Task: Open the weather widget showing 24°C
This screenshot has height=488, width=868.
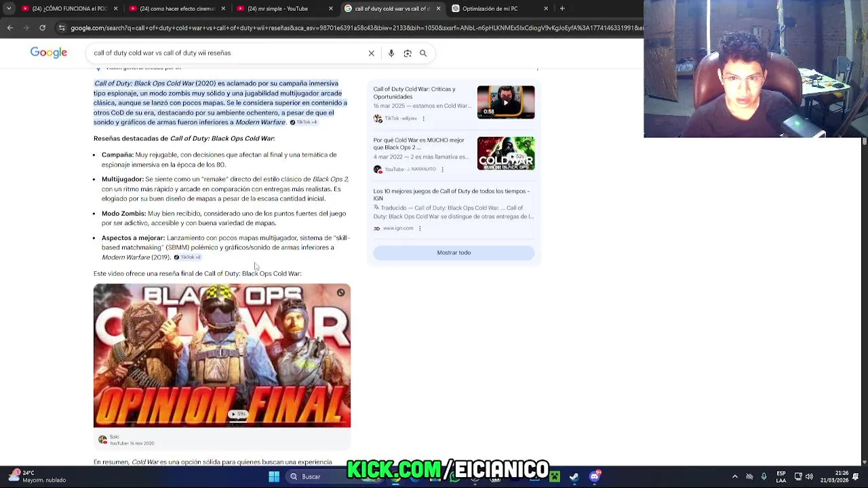Action: (37, 476)
